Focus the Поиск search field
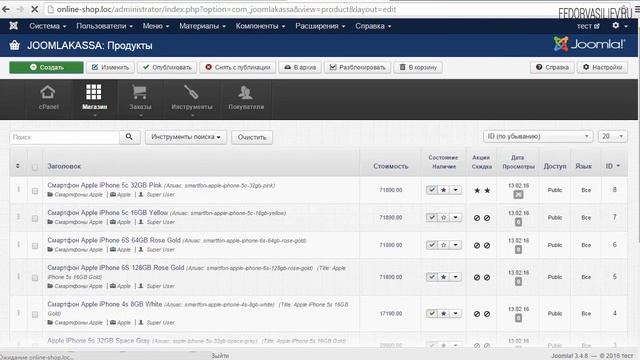Viewport: 640px width, 360px height. coord(64,137)
